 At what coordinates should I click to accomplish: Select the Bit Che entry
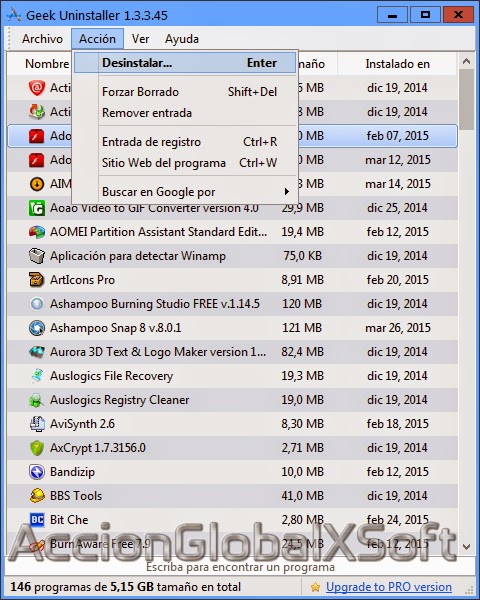pyautogui.click(x=232, y=520)
